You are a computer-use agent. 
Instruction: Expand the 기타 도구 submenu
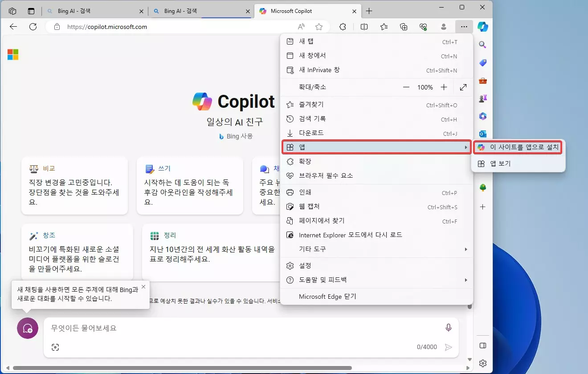click(x=376, y=249)
